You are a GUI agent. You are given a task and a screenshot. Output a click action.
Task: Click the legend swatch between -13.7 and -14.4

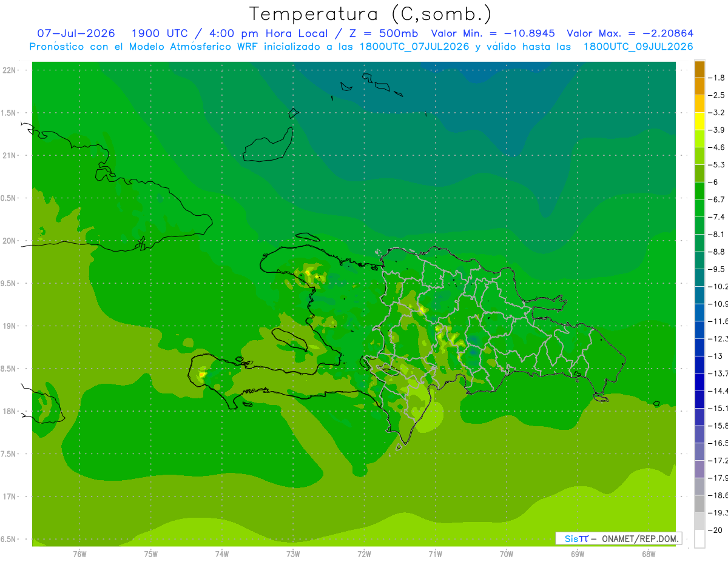pos(699,382)
